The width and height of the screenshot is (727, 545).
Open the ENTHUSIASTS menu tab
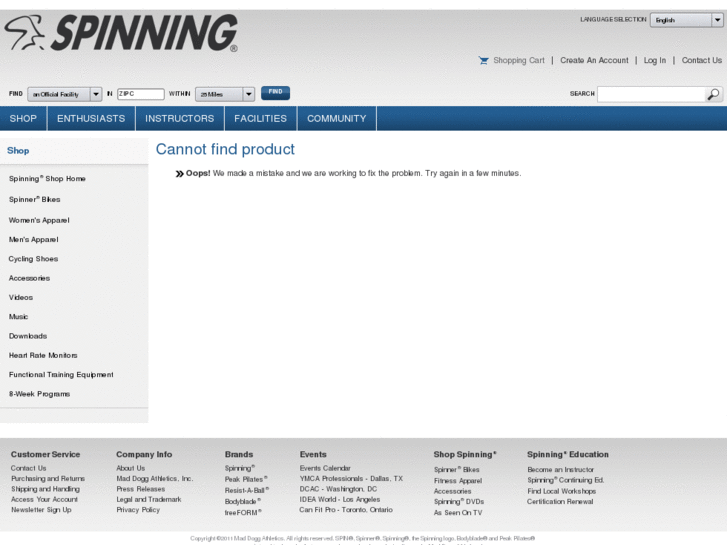(91, 118)
